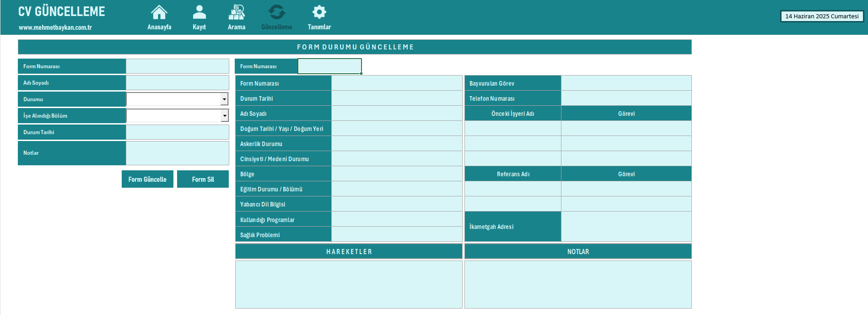Screen dimensions: 868x315
Task: Open the Anasayfa menu label
Action: pyautogui.click(x=159, y=27)
